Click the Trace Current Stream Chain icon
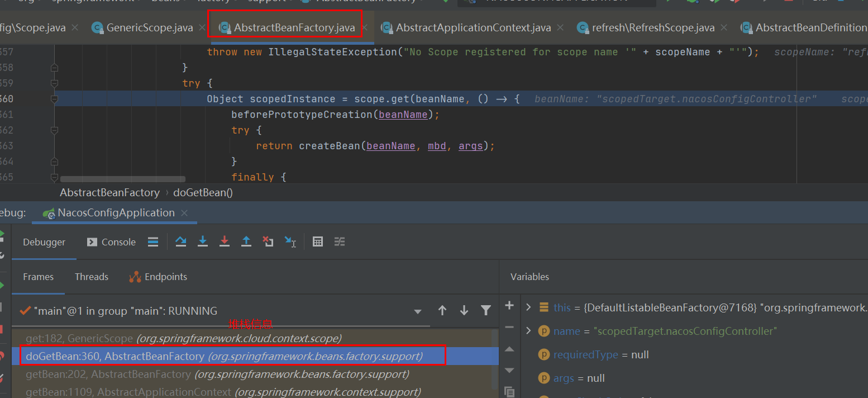 [340, 241]
